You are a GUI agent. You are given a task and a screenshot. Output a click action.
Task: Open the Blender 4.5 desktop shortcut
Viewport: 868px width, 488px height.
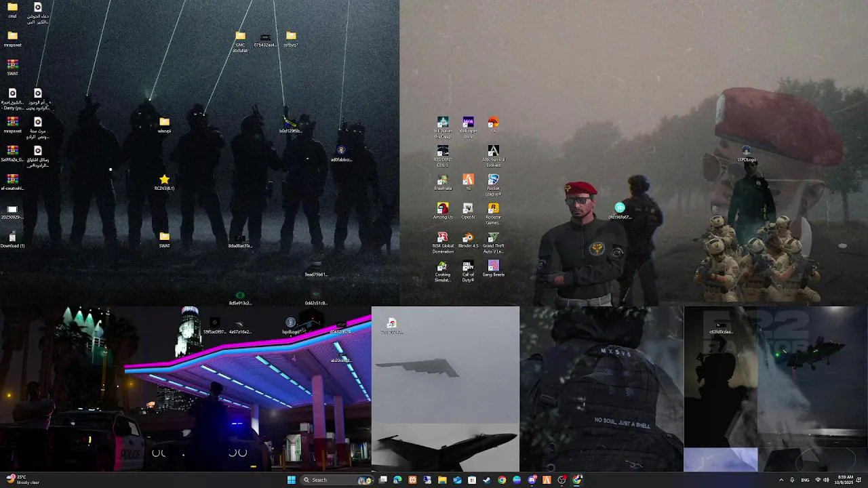point(468,241)
